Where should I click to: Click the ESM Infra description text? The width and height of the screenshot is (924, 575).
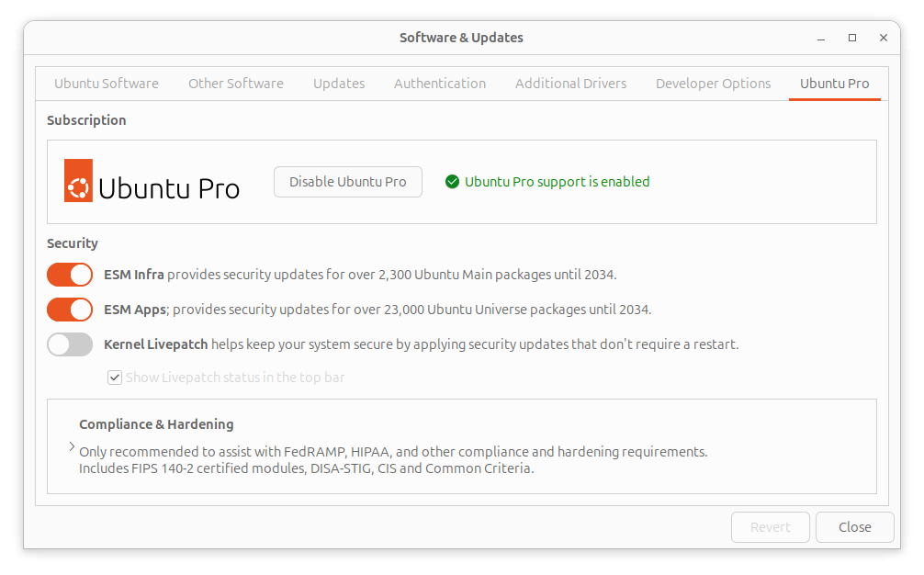360,275
